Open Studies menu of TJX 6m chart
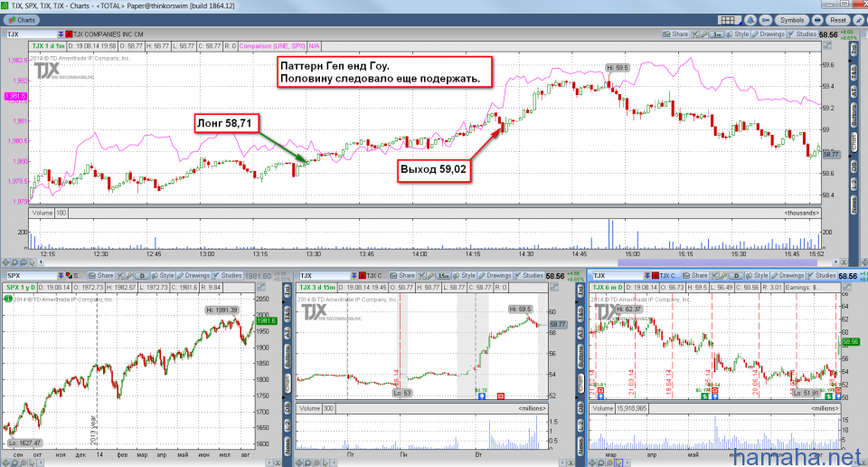The height and width of the screenshot is (467, 868). click(x=821, y=275)
